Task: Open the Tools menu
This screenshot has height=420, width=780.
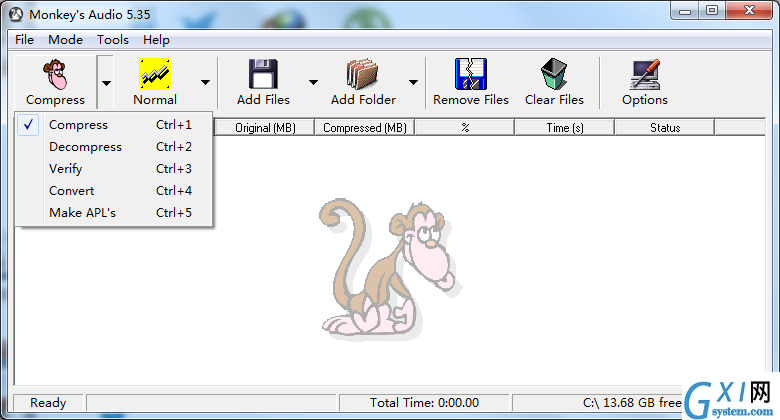Action: 113,40
